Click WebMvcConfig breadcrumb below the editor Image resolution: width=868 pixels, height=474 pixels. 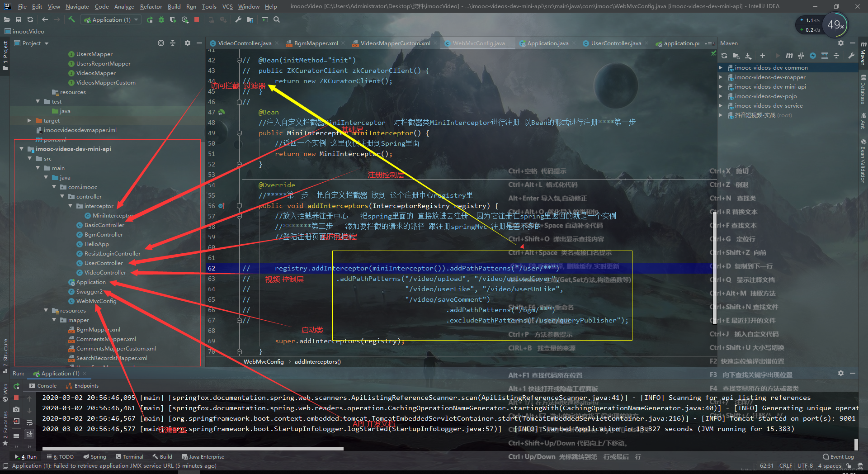point(264,362)
